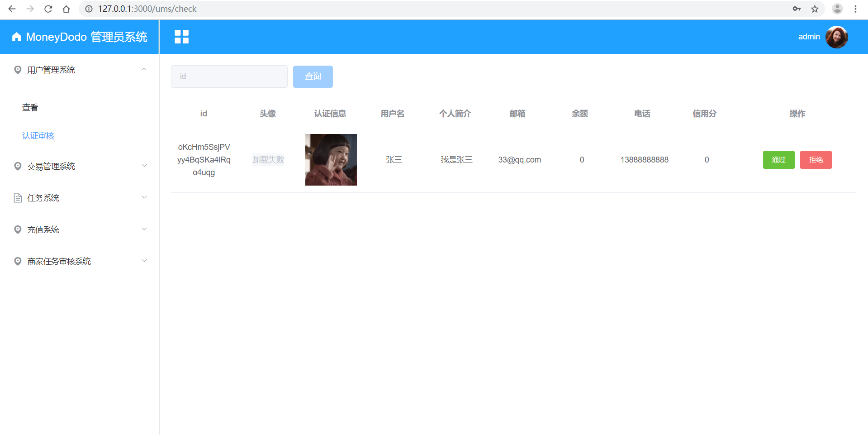Click the location pin icon of 用户管理系统
Screen dimensions: 868x435
click(x=18, y=70)
